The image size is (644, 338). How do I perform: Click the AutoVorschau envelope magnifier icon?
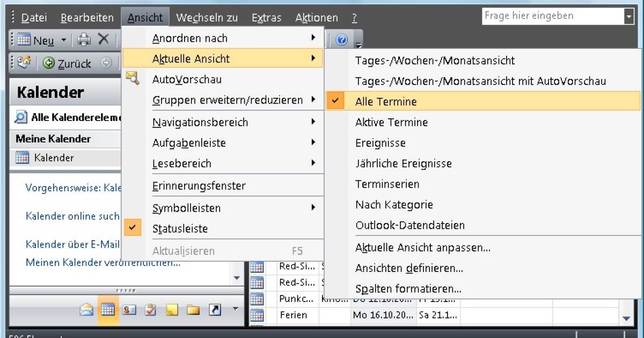point(133,79)
